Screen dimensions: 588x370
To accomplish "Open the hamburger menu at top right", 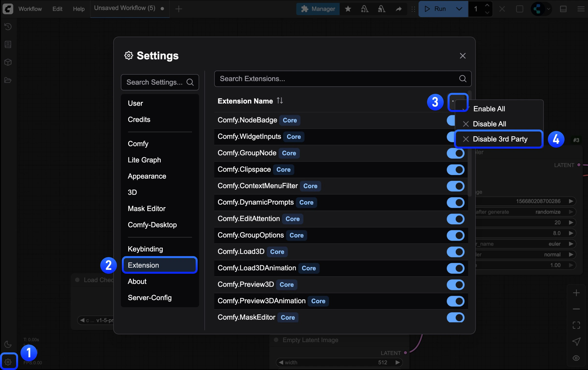I will 581,9.
